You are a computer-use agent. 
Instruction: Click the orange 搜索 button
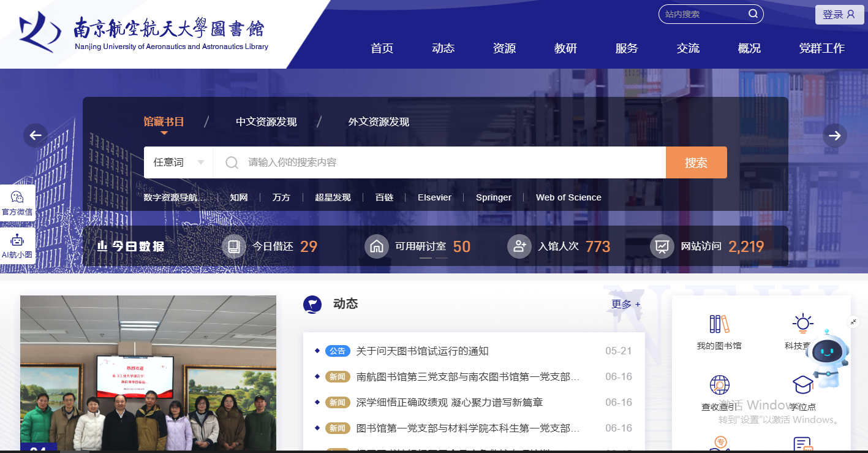coord(696,162)
